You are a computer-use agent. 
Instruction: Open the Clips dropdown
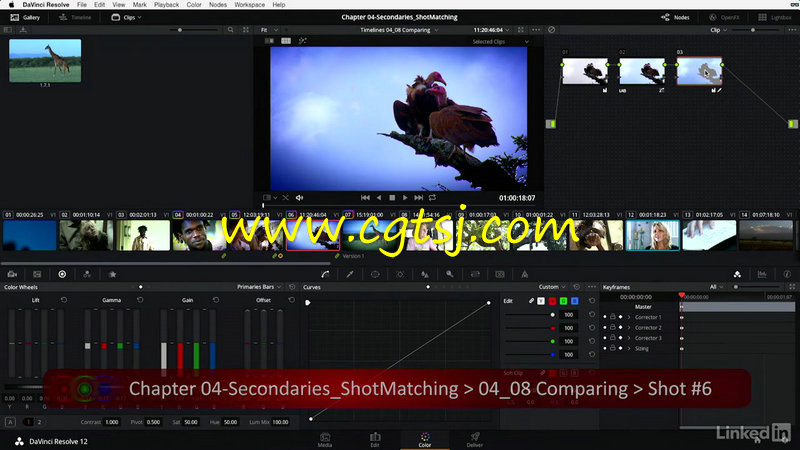[x=127, y=17]
